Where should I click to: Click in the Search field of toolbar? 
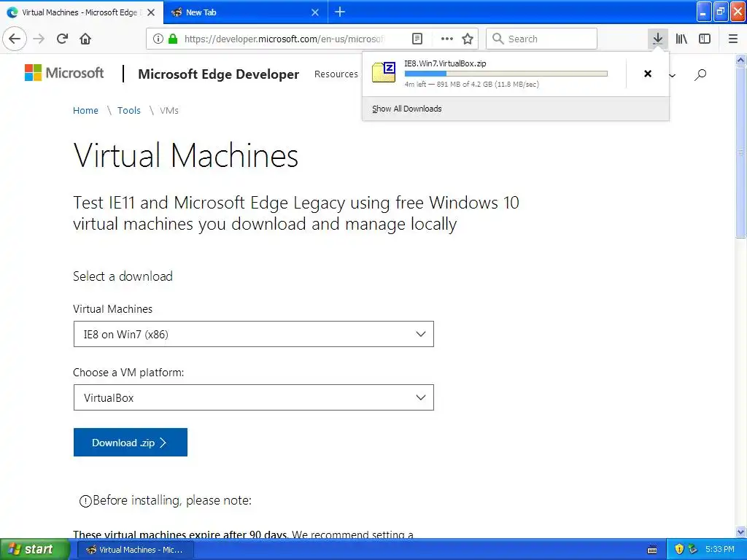[x=541, y=39]
